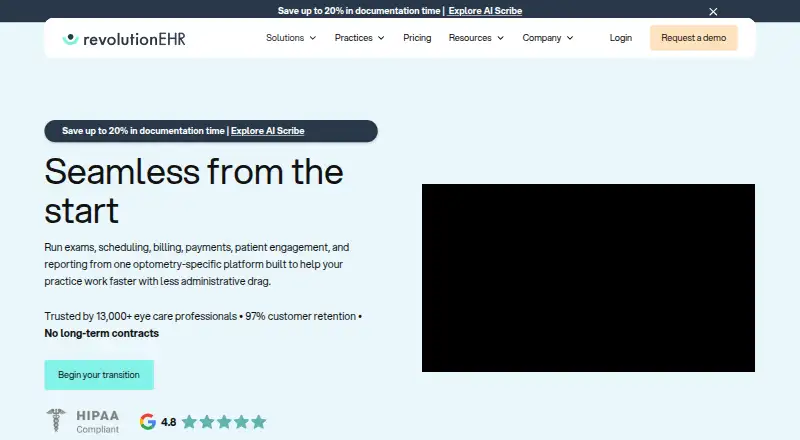Click the 'HIPAA Compliant' label
Viewport: 800px width, 440px height.
coord(97,422)
